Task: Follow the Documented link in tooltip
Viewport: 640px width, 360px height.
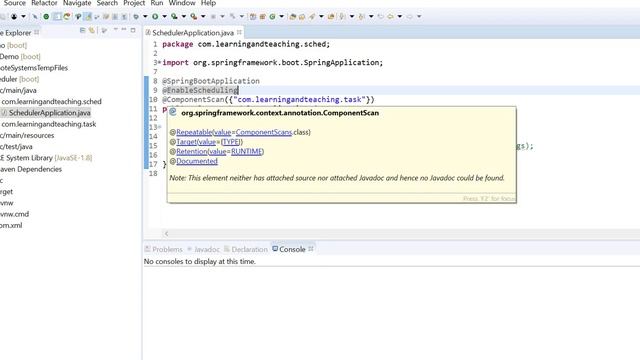Action: 197,161
